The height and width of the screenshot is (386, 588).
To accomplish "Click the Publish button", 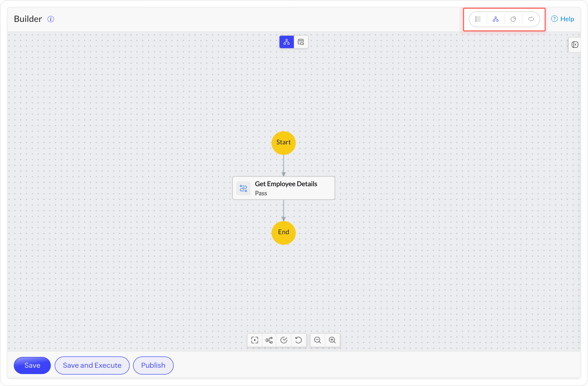I will point(153,365).
